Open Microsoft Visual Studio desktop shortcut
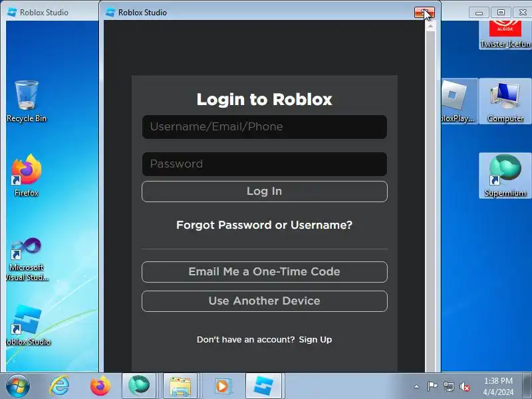The image size is (532, 399). click(27, 259)
